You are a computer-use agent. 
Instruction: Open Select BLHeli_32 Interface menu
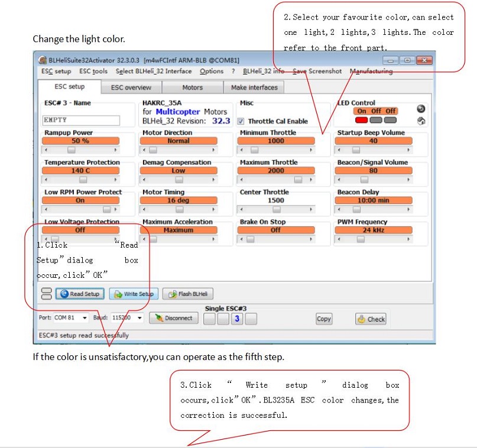(154, 71)
